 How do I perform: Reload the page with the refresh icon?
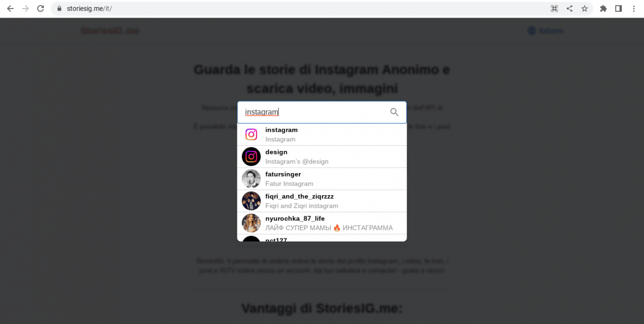coord(41,9)
